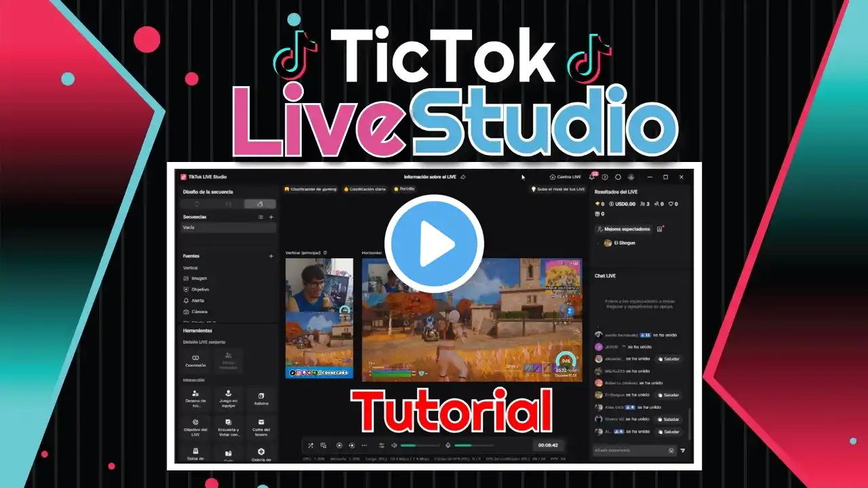Add a source with Fuentes plus
This screenshot has height=488, width=868.
pos(271,256)
